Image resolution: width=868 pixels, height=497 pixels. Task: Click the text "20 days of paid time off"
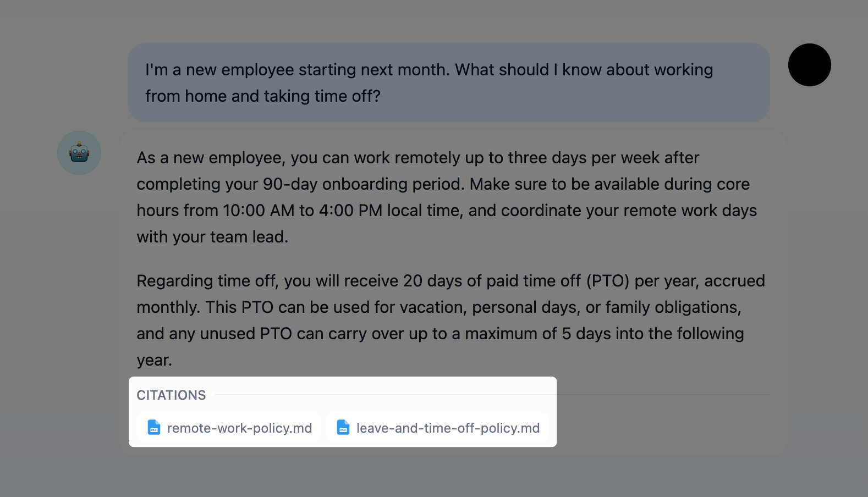pos(492,281)
